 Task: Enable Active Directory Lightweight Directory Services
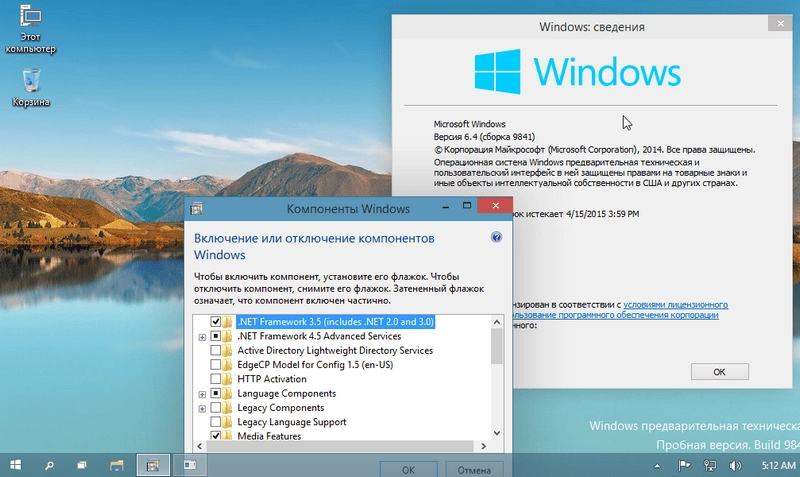tap(215, 350)
